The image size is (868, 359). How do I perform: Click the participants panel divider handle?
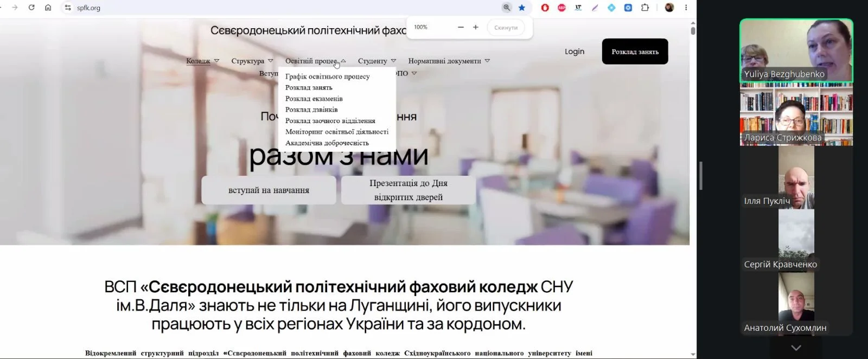(x=701, y=176)
